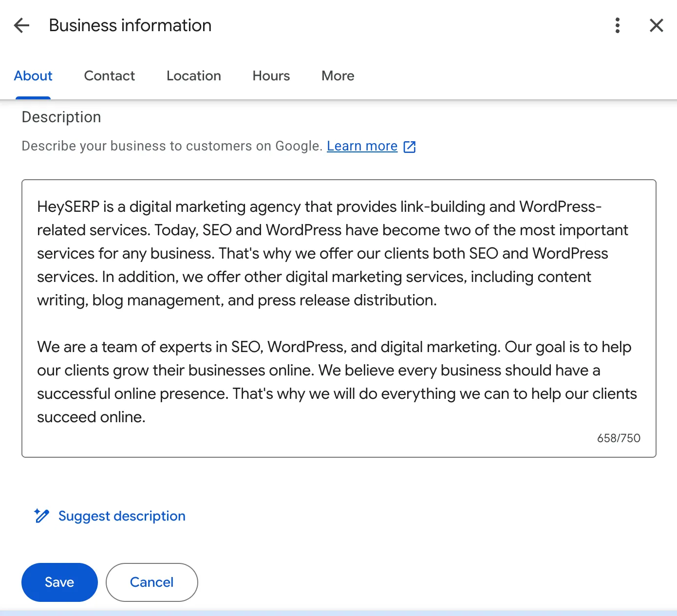Open the More tab
Viewport: 677px width, 616px height.
click(x=338, y=76)
